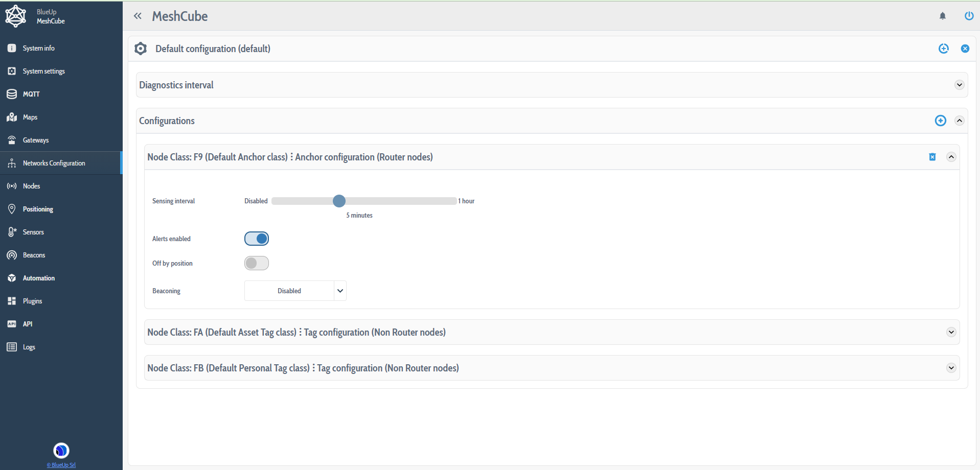Click the BlueUp Srl copyright link
The height and width of the screenshot is (470, 980).
click(61, 465)
